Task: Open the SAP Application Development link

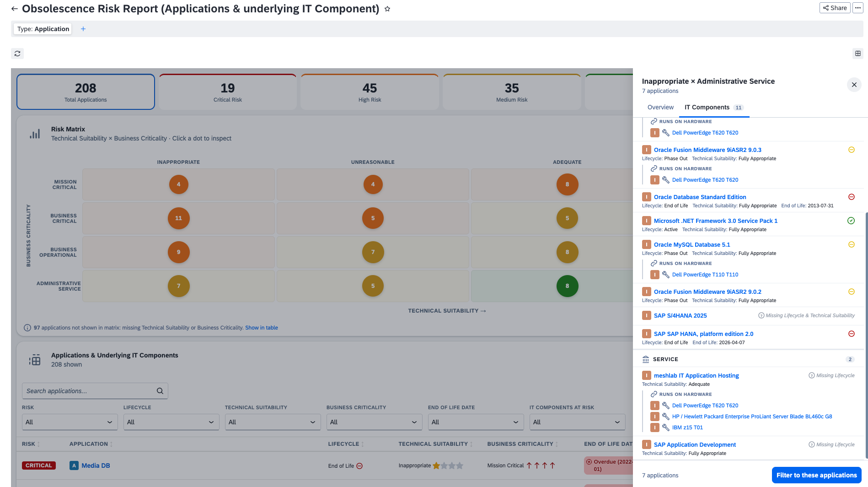Action: pyautogui.click(x=695, y=444)
